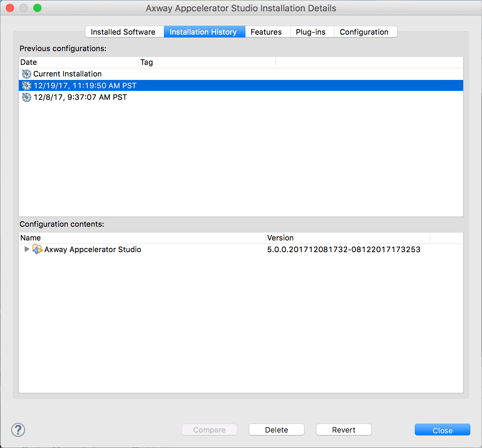The image size is (482, 448).
Task: Click the Date column header
Action: [79, 62]
